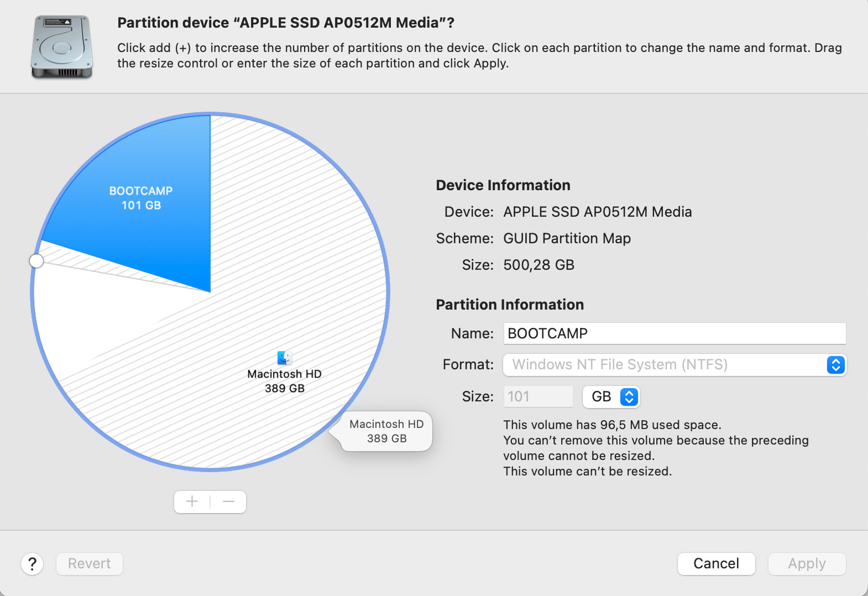
Task: Click the partition Name field BOOTCAMP
Action: [x=674, y=333]
